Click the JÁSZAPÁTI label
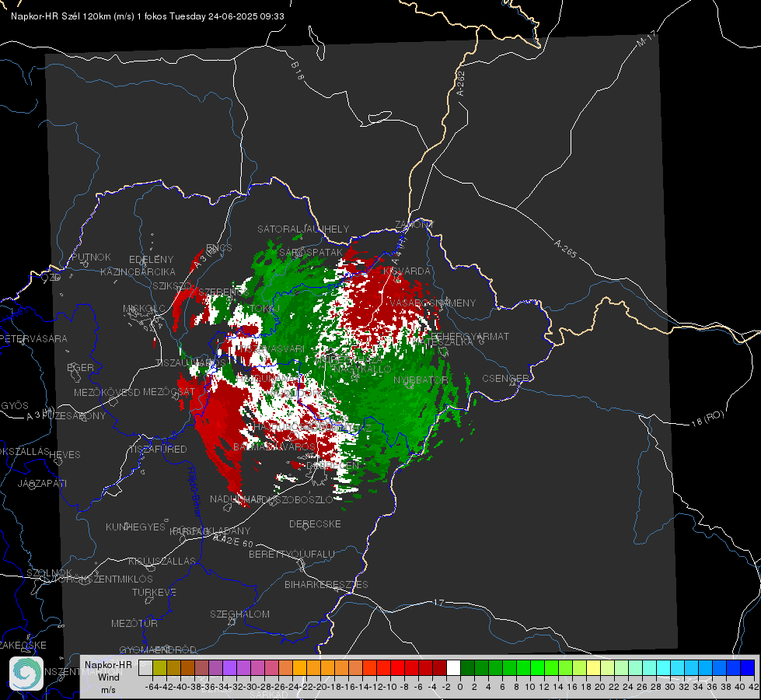Viewport: 761px width, 700px height. [42, 483]
